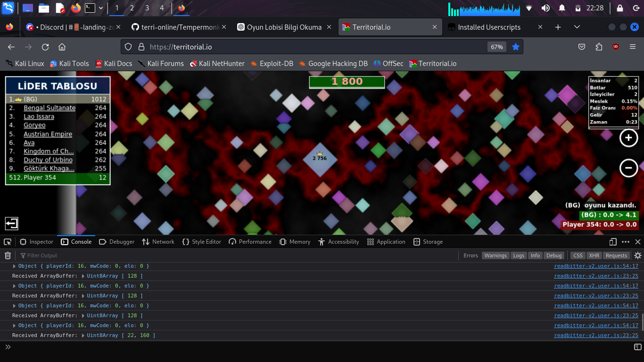
Task: Open the Google Hacking DB bookmark
Action: (333, 64)
